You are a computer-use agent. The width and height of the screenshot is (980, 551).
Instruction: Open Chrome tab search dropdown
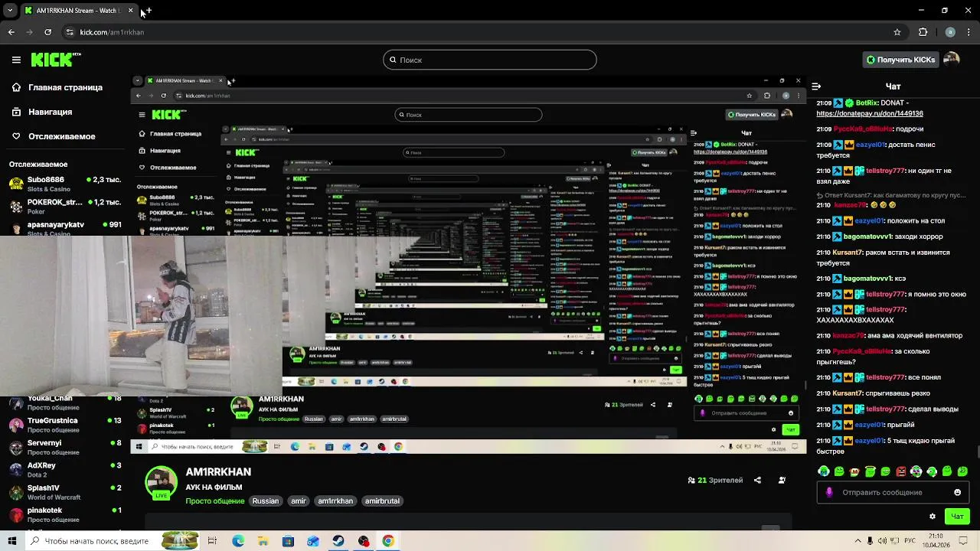tap(10, 11)
